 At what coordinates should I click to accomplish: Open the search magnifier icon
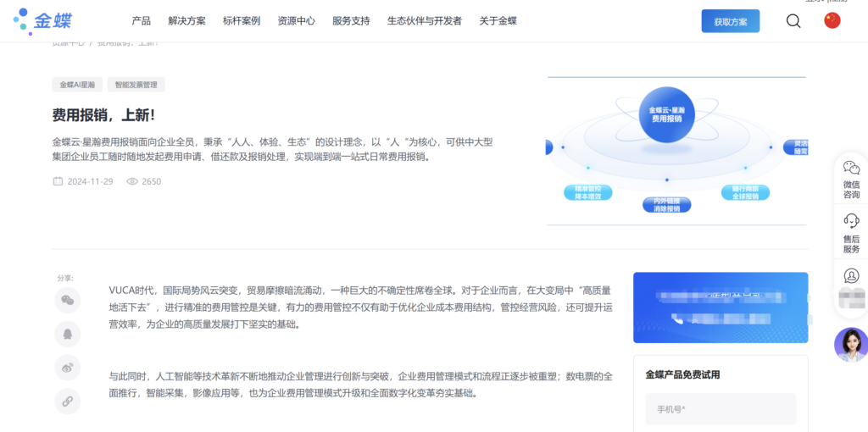pyautogui.click(x=793, y=21)
